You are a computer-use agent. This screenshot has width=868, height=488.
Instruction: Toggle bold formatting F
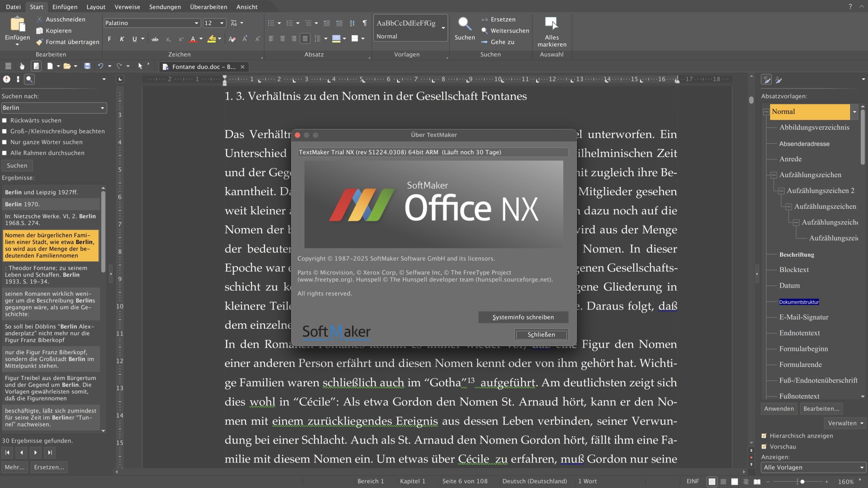click(x=109, y=39)
